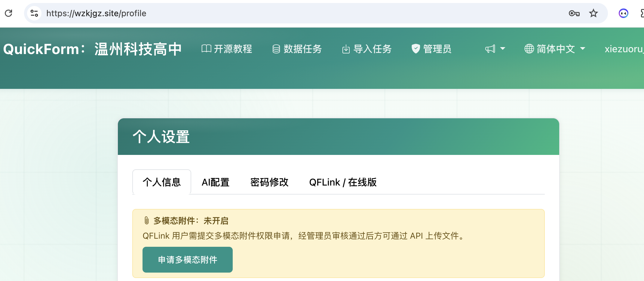
Task: Bookmark this page with star icon
Action: [593, 13]
